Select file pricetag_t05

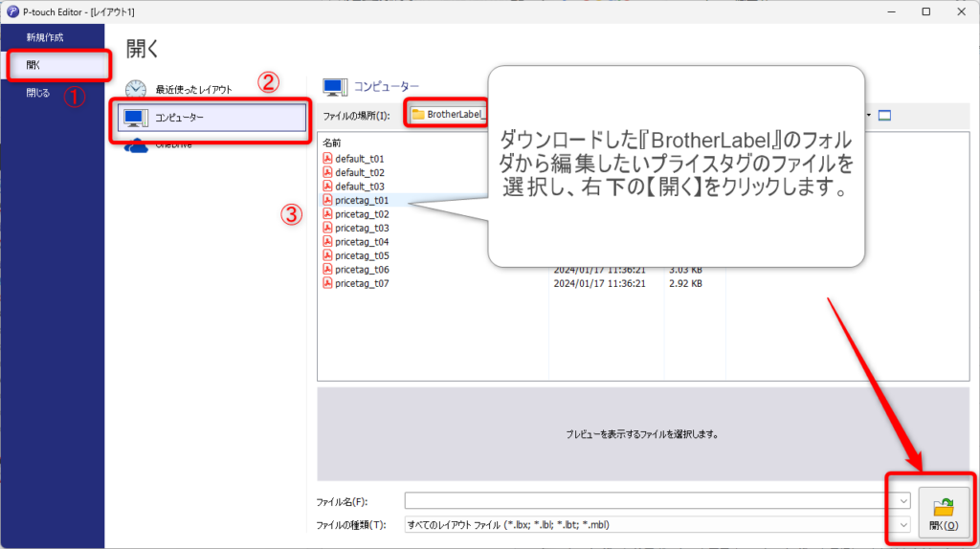pyautogui.click(x=362, y=256)
